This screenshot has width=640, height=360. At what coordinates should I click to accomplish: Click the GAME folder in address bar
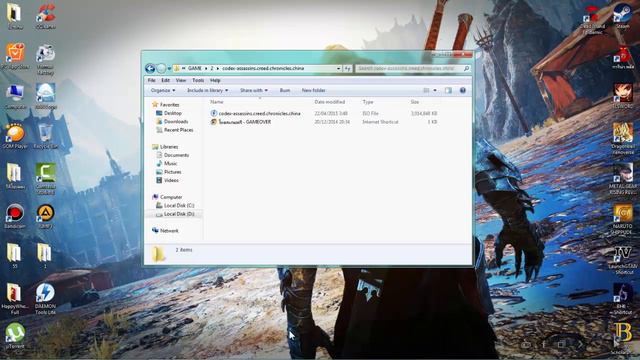(x=195, y=68)
